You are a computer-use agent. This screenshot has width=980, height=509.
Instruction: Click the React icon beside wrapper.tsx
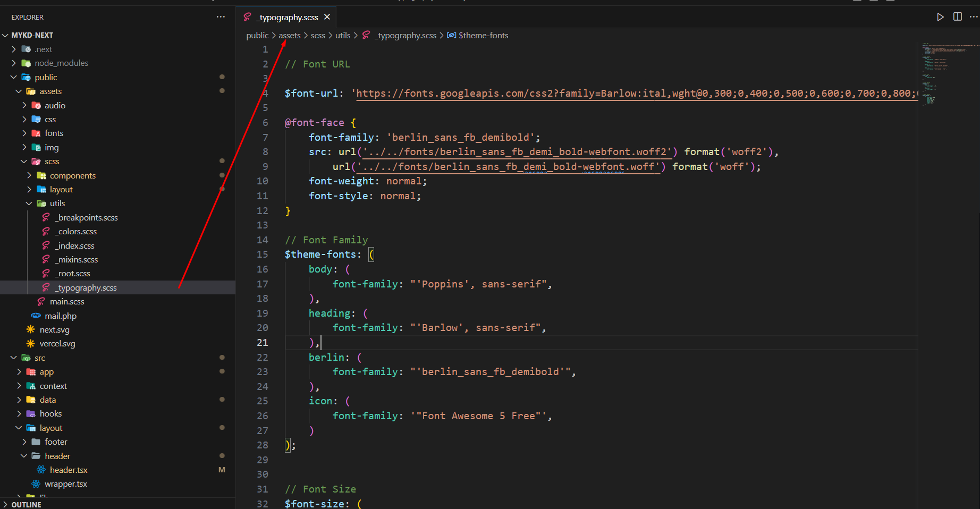click(x=36, y=483)
